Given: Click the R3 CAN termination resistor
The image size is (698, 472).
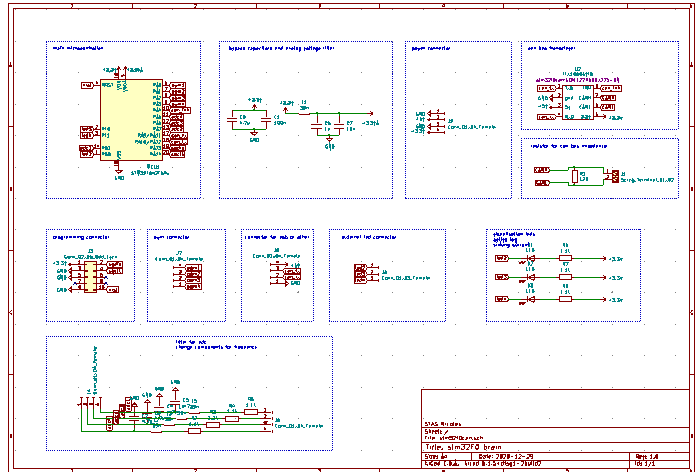Looking at the screenshot, I should 574,176.
